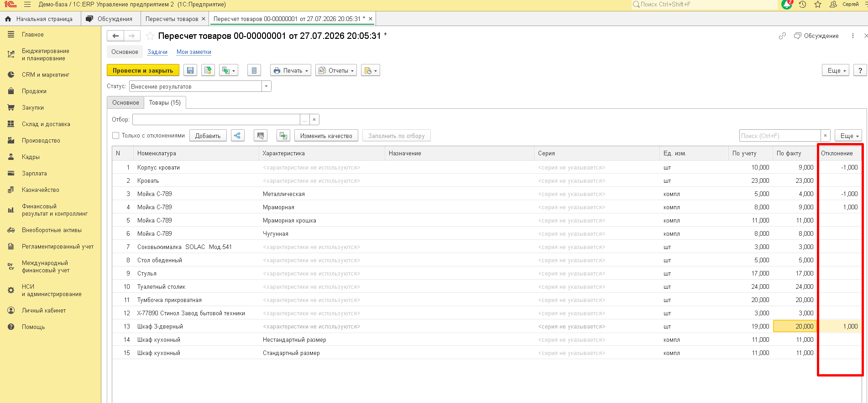Open the top toolbar Еще menu
868x403 pixels.
[x=836, y=70]
